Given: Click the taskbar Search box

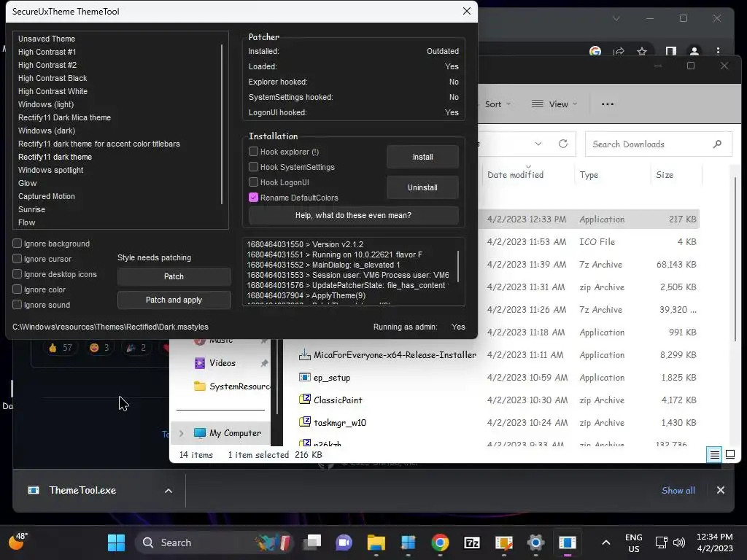Looking at the screenshot, I should 214,542.
